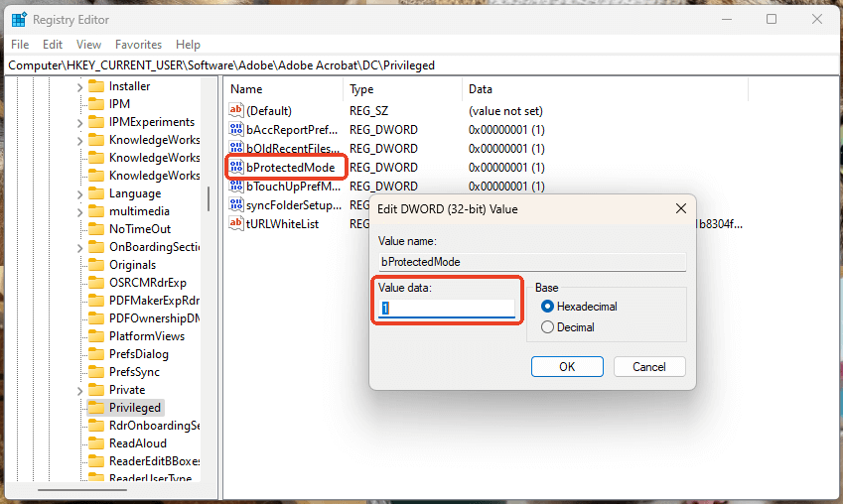Close the Edit DWORD dialog with X
The height and width of the screenshot is (504, 843).
[x=680, y=208]
